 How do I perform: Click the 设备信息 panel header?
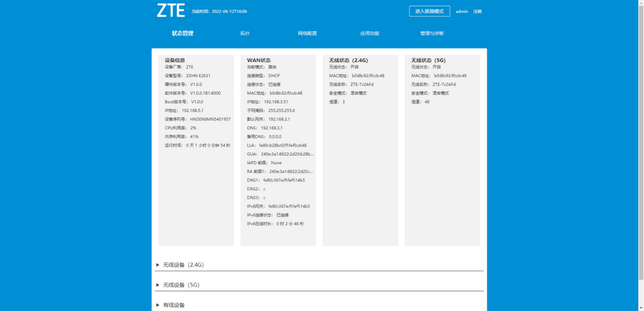[174, 60]
